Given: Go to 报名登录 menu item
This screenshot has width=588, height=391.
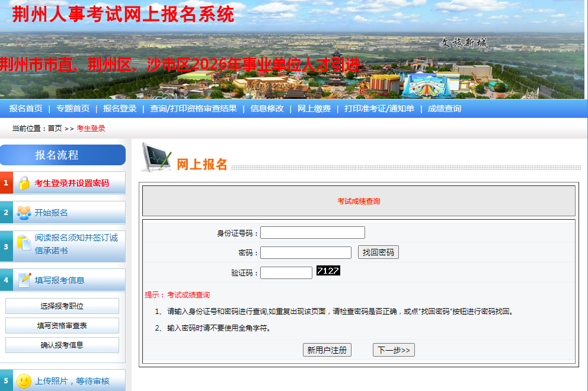Looking at the screenshot, I should [120, 108].
